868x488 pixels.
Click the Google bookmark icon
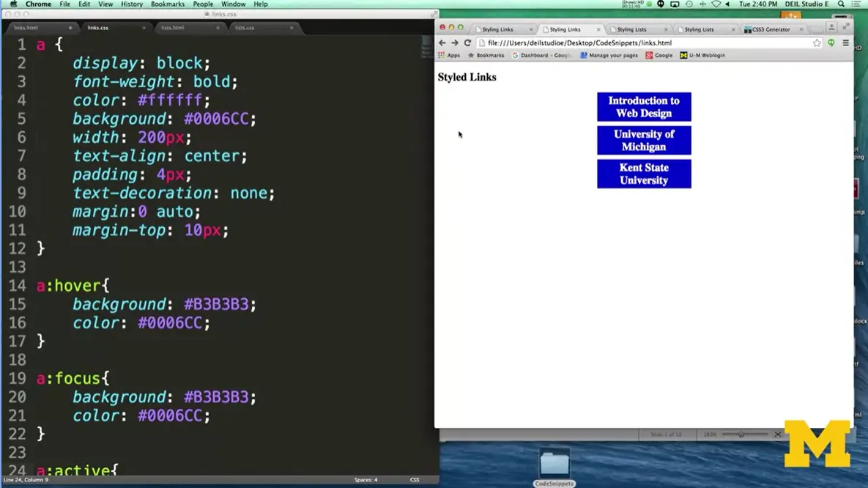[649, 55]
